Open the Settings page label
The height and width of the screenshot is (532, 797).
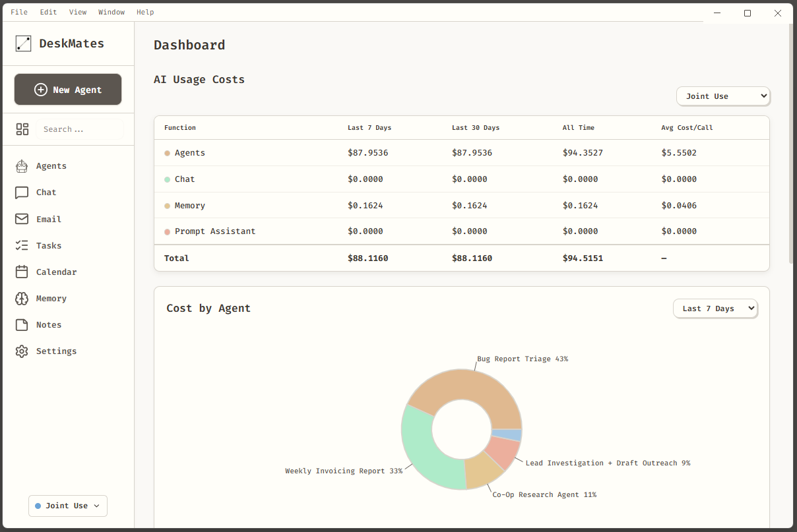[x=57, y=351]
